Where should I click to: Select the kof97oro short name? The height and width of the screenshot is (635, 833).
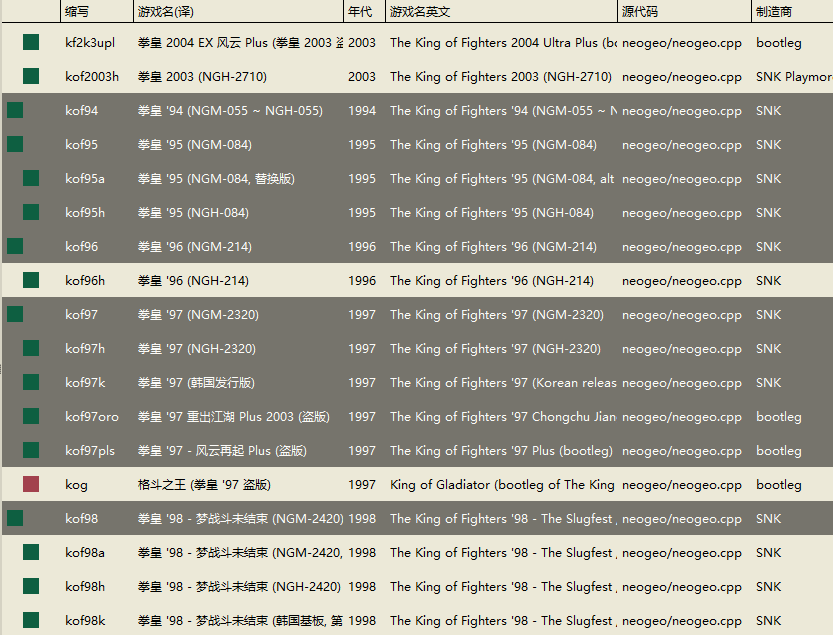92,417
